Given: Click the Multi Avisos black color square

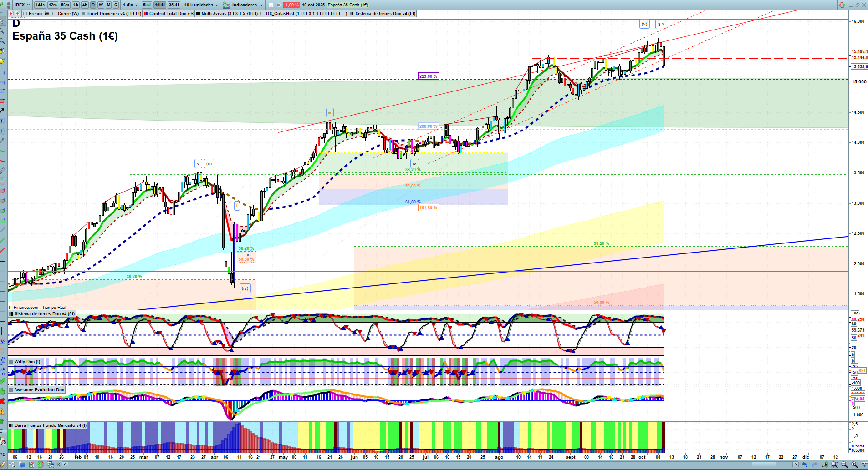Looking at the screenshot, I should pos(198,14).
